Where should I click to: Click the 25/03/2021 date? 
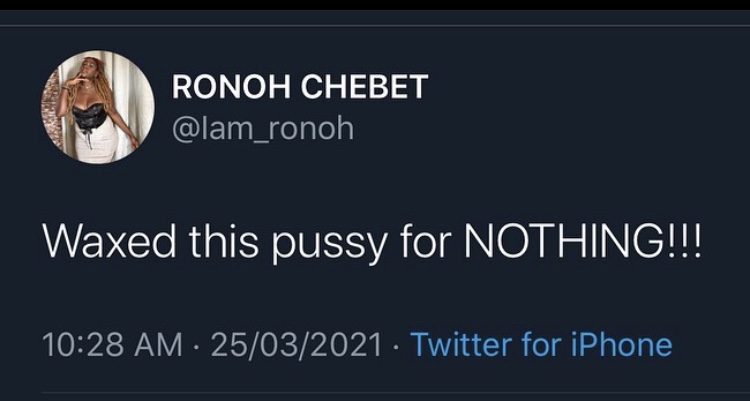click(x=297, y=345)
